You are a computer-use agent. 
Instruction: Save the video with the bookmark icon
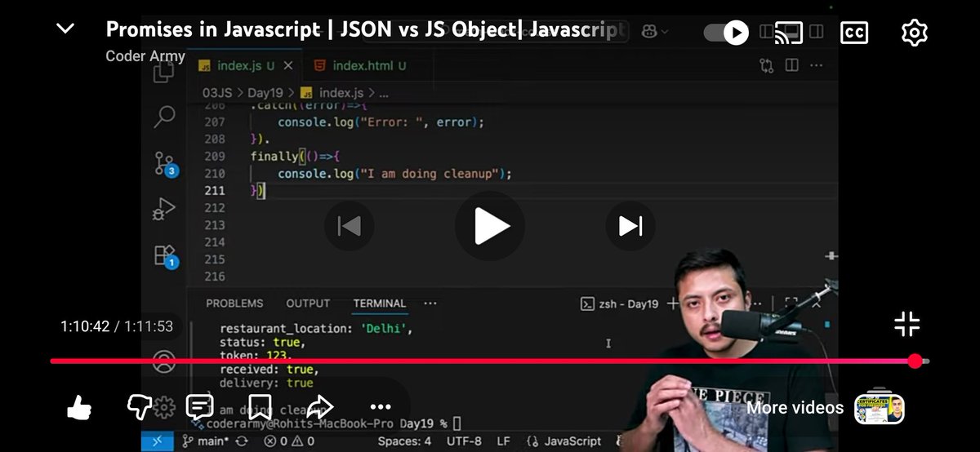click(x=259, y=406)
